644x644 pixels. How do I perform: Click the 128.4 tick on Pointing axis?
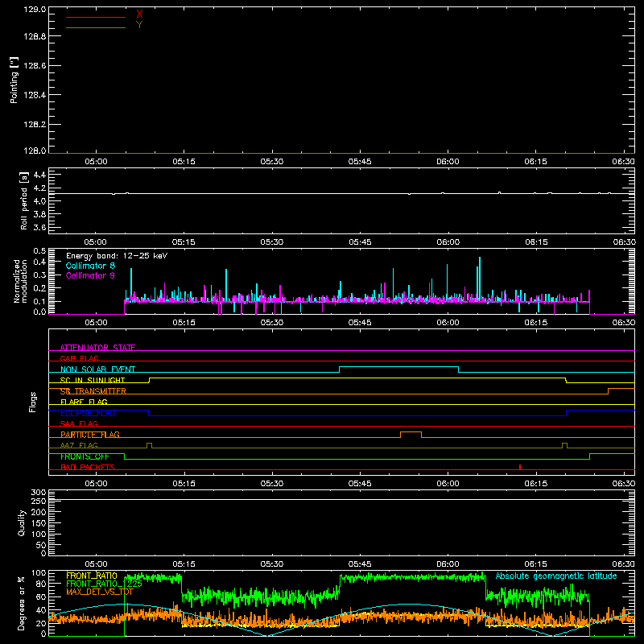35,95
